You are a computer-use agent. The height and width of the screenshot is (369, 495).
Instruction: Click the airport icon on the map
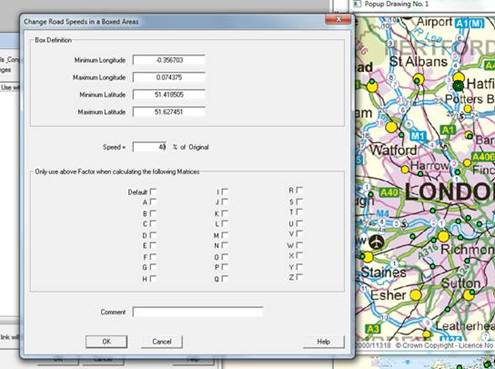click(376, 241)
